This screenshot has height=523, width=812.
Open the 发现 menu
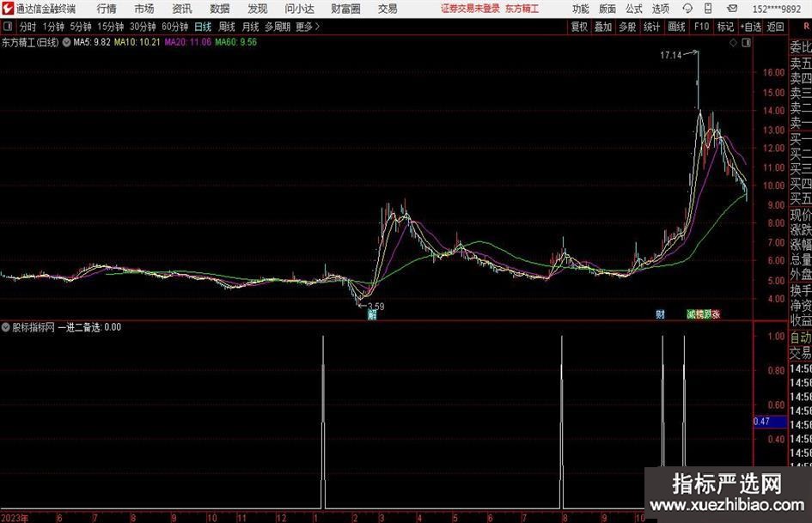pos(258,9)
